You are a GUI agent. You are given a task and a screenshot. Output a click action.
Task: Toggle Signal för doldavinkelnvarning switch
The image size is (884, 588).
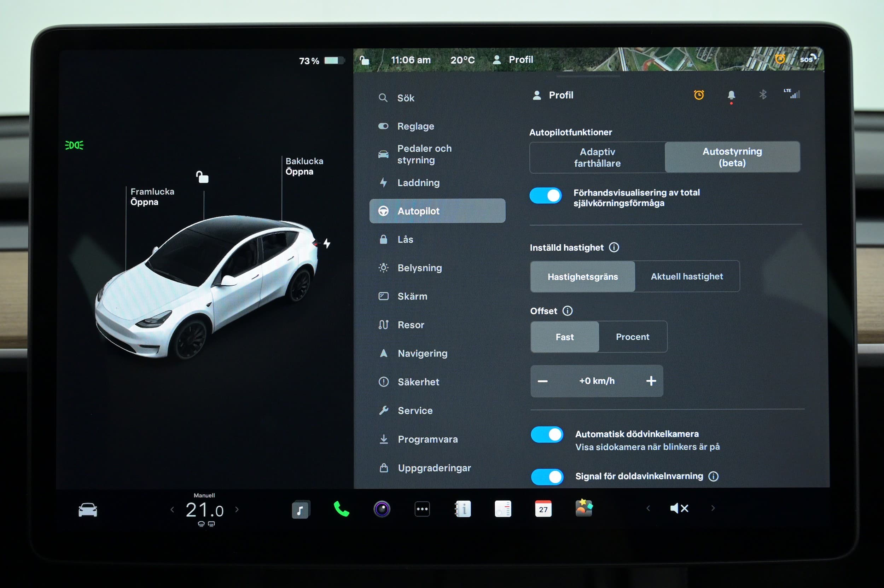[547, 477]
